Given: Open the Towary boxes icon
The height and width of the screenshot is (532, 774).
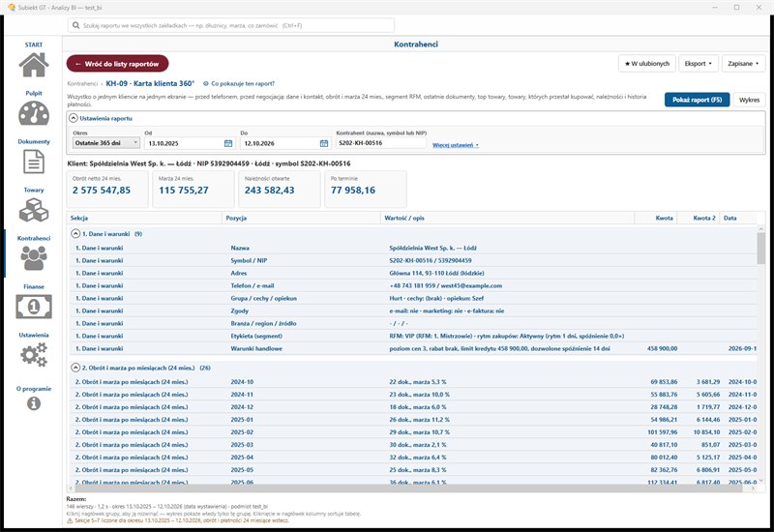Looking at the screenshot, I should (x=34, y=210).
